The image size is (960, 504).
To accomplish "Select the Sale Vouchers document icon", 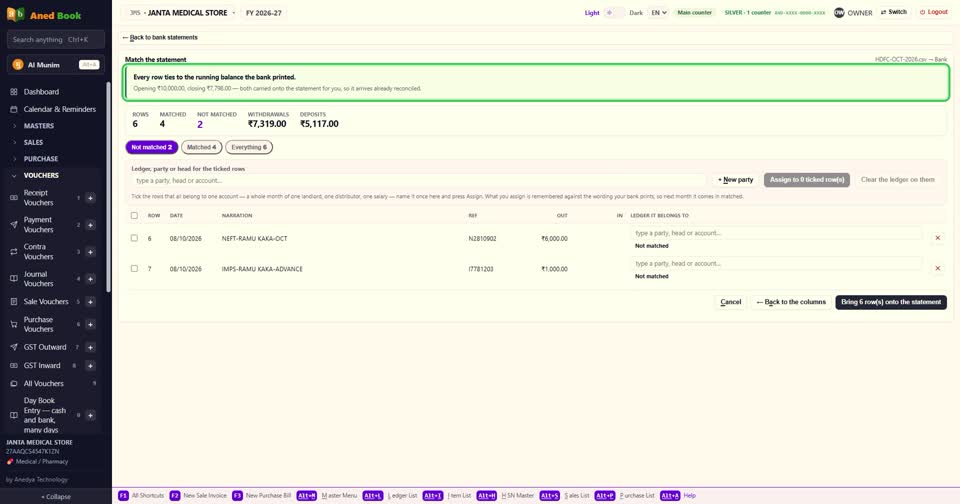I will click(x=13, y=301).
